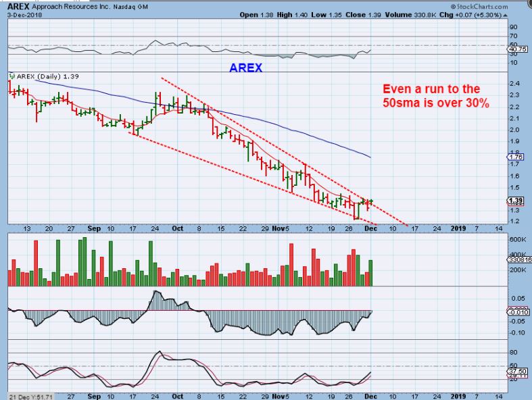Click the bold AREX ticker symbol in header

coord(19,6)
